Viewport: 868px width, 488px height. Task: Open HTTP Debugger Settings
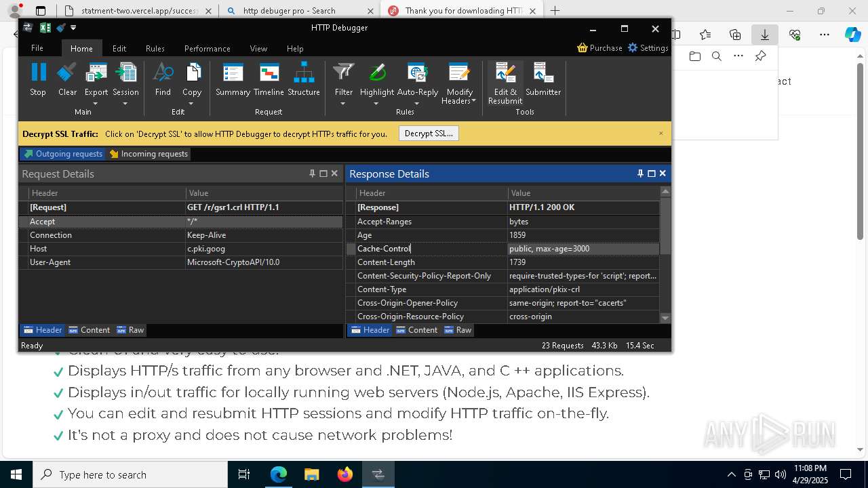point(648,48)
